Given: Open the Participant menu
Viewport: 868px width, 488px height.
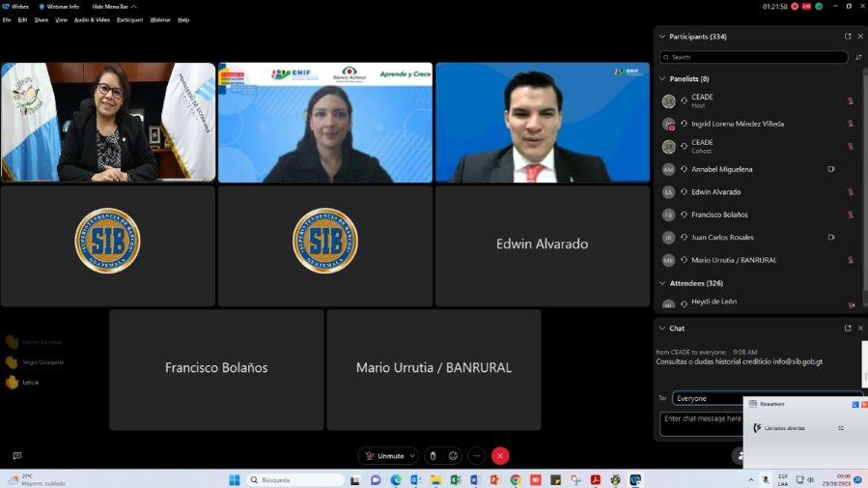Looking at the screenshot, I should coord(129,19).
